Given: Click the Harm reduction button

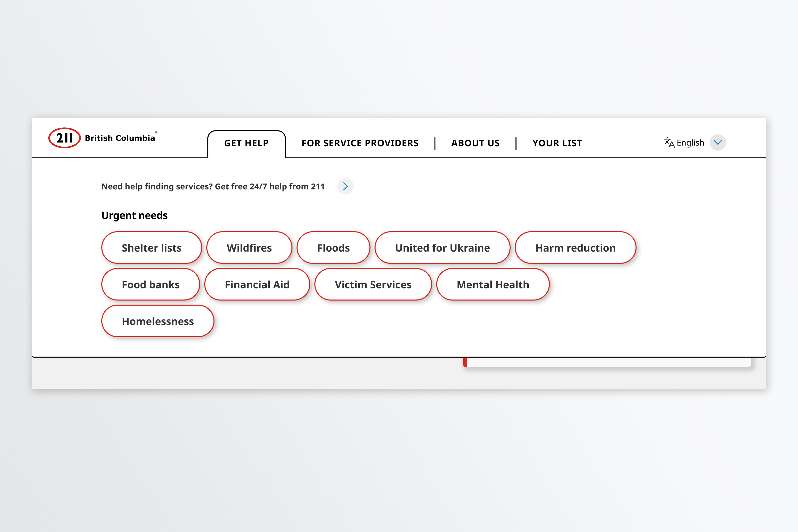Looking at the screenshot, I should coord(575,248).
